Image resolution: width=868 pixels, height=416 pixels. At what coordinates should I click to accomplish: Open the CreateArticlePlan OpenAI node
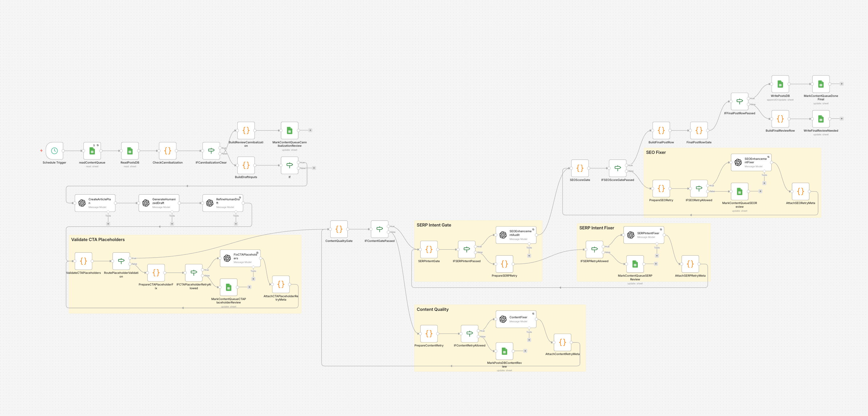point(95,203)
